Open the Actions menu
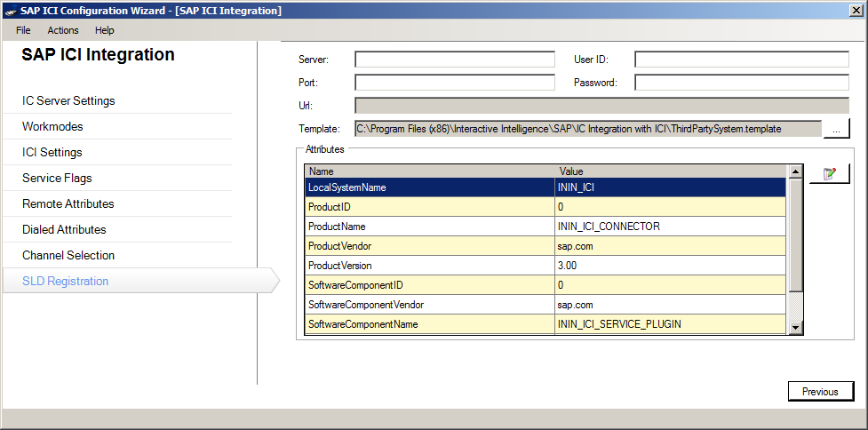 [63, 30]
